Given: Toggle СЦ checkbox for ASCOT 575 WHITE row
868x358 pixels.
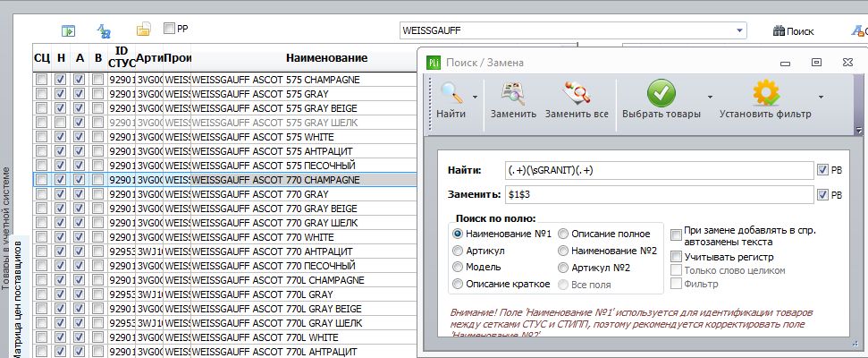Looking at the screenshot, I should point(41,137).
